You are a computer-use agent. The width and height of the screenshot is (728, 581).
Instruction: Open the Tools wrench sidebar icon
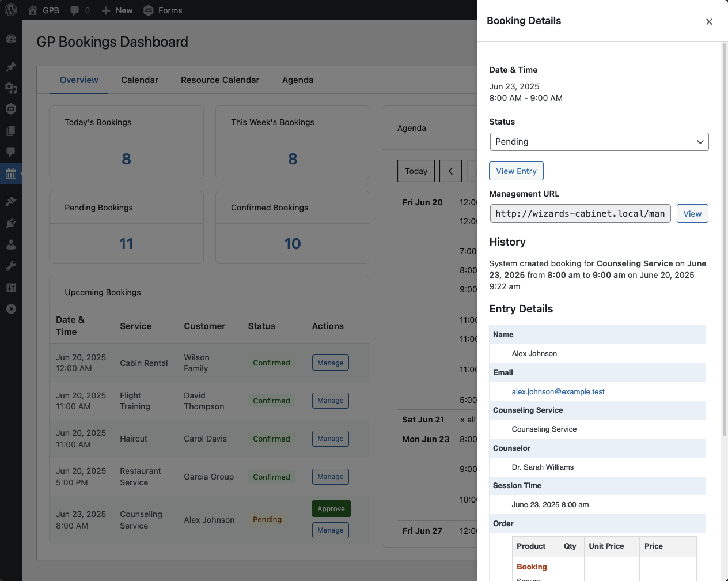coord(11,266)
